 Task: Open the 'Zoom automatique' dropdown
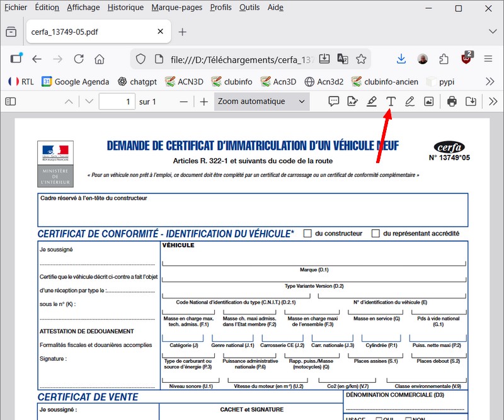(x=261, y=101)
